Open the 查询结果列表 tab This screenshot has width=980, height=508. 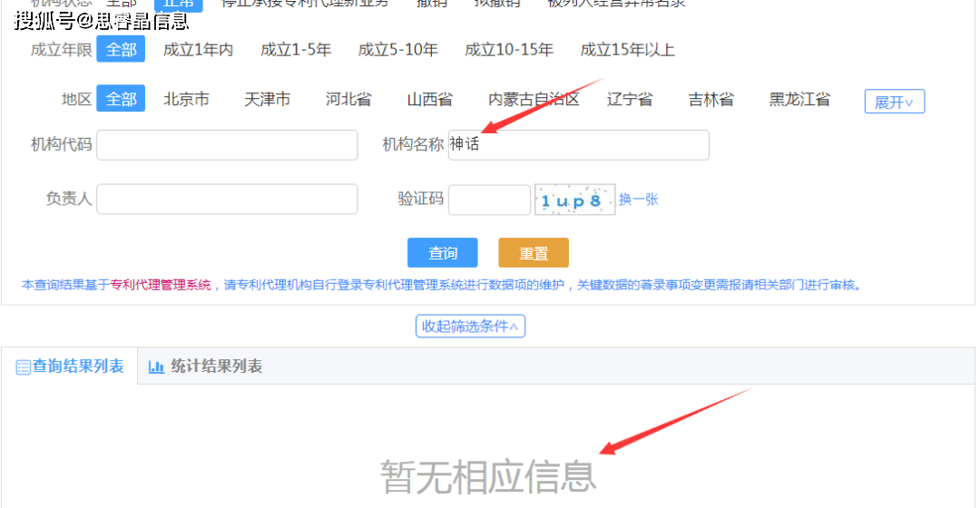(70, 366)
